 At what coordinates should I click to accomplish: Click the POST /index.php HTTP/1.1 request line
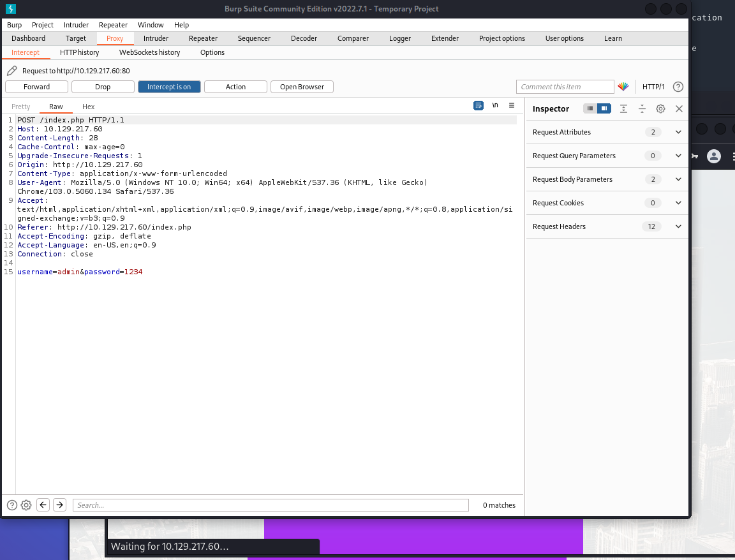click(71, 120)
